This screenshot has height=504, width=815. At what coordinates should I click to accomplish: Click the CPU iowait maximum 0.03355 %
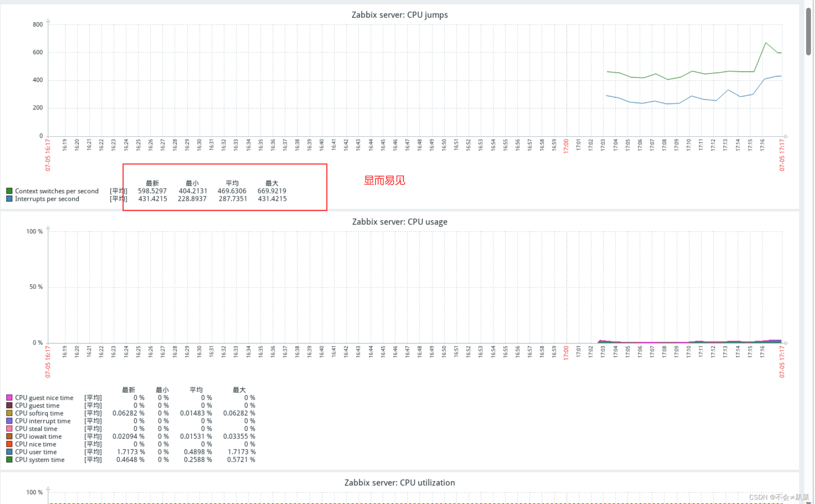[239, 436]
